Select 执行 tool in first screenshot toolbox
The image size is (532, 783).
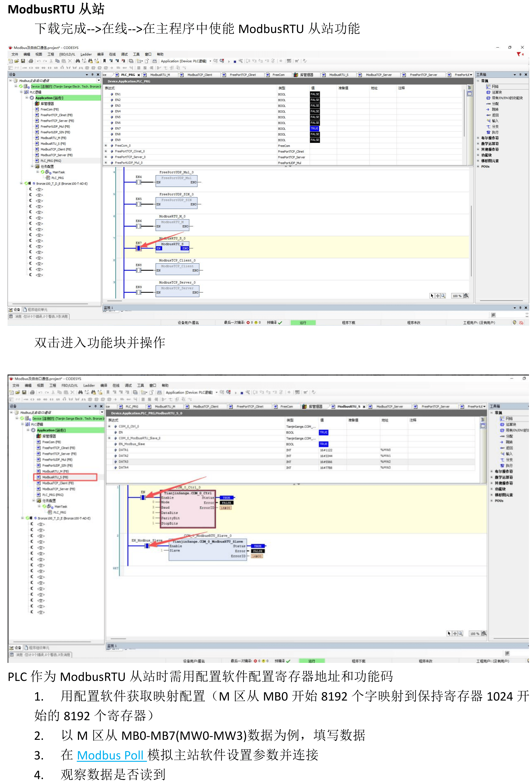click(492, 132)
